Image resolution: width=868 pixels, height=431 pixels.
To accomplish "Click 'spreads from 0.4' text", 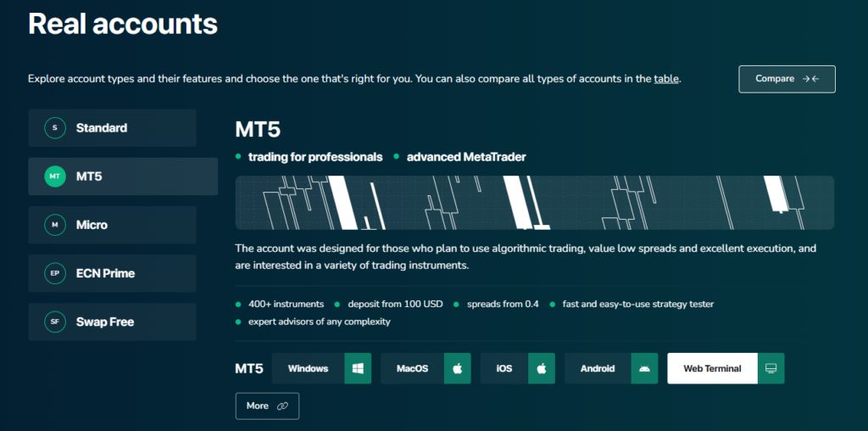I will coord(503,304).
